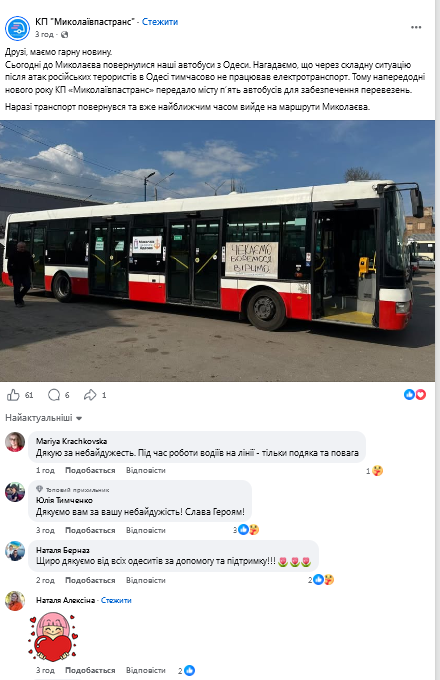Open the three-dots post options menu
The width and height of the screenshot is (440, 680).
pos(416,27)
